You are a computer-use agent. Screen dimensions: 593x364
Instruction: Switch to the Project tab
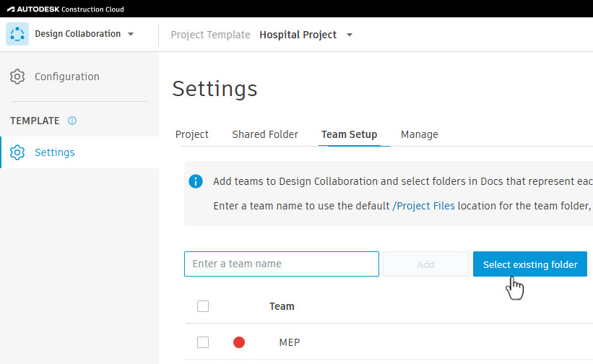click(x=191, y=134)
